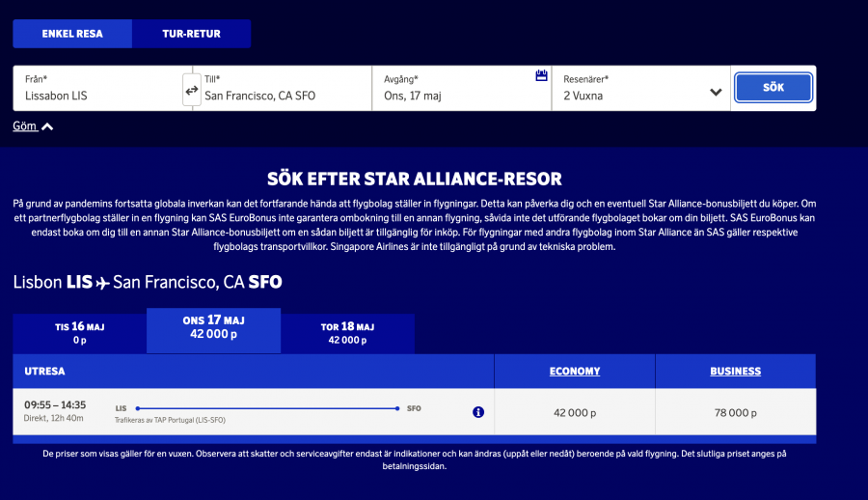Screen dimensions: 868x500
Task: Pick the 78 000 p Business fare
Action: [x=735, y=412]
